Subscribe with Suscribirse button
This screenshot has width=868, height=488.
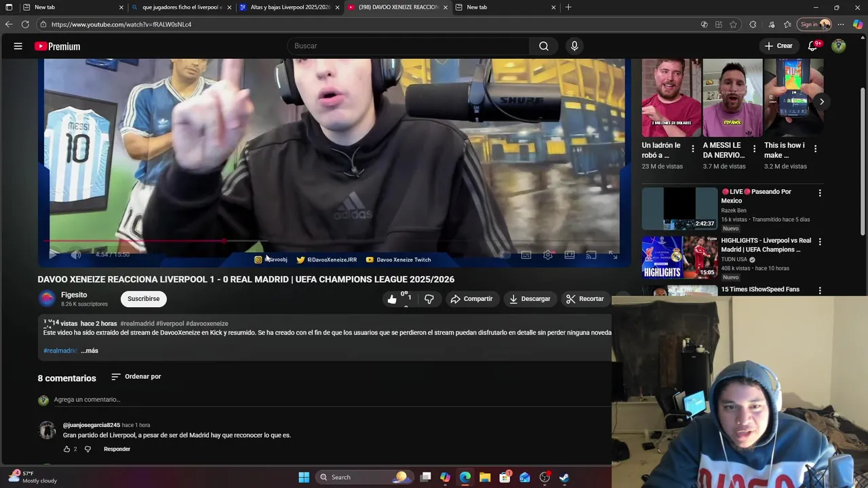point(144,299)
